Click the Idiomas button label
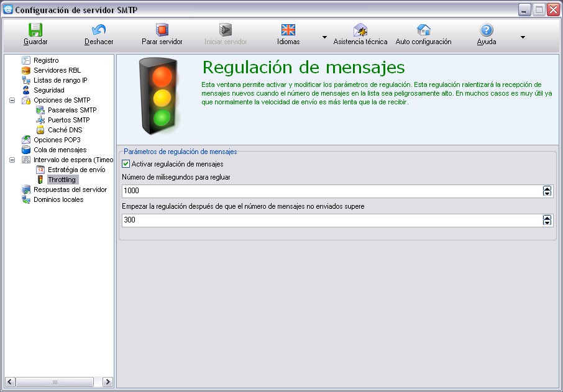Viewport: 563px width, 392px height. coord(288,42)
